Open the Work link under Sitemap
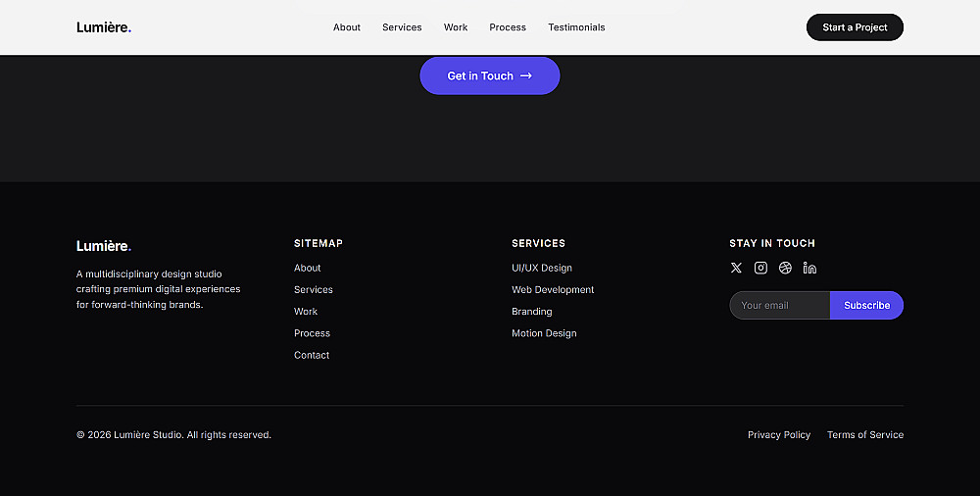The height and width of the screenshot is (496, 980). (x=306, y=312)
